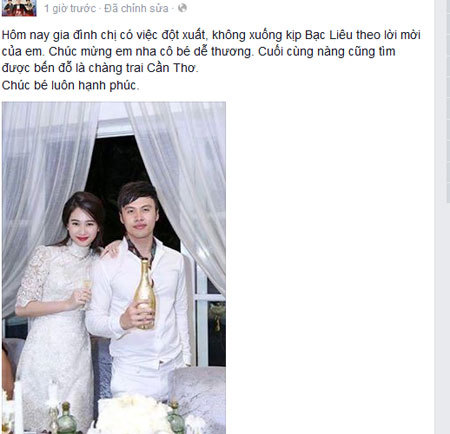The width and height of the screenshot is (450, 434).
Task: Click the post's first word 'Hôm nay'
Action: [x=25, y=35]
